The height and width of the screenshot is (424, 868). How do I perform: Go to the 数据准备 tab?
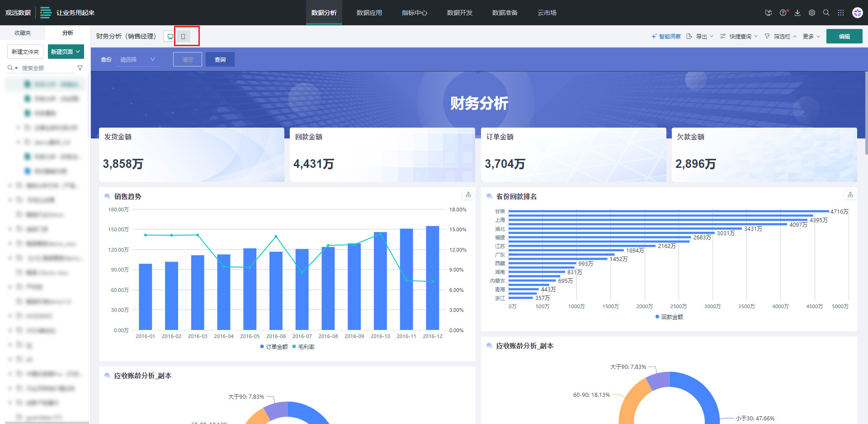point(505,13)
